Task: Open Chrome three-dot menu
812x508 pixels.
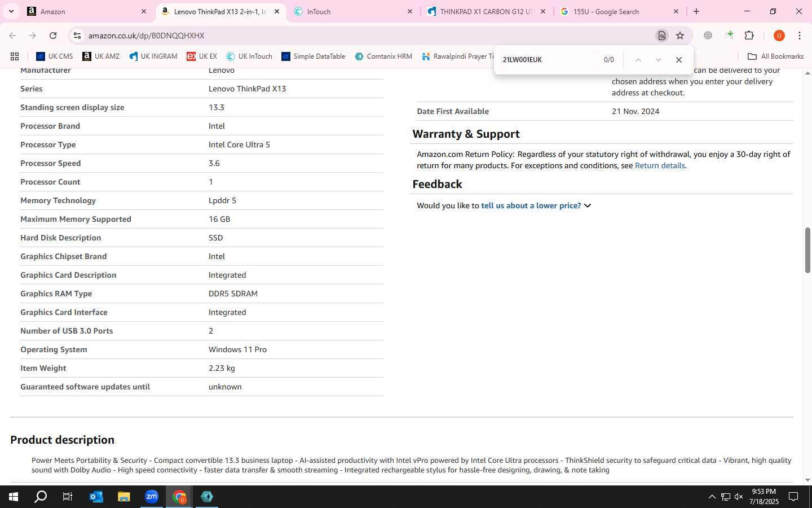Action: [800, 36]
